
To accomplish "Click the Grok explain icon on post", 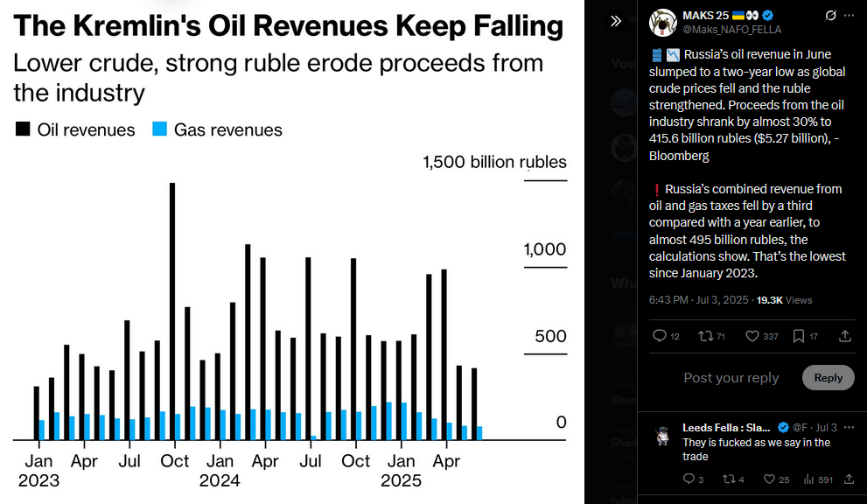I will point(830,16).
